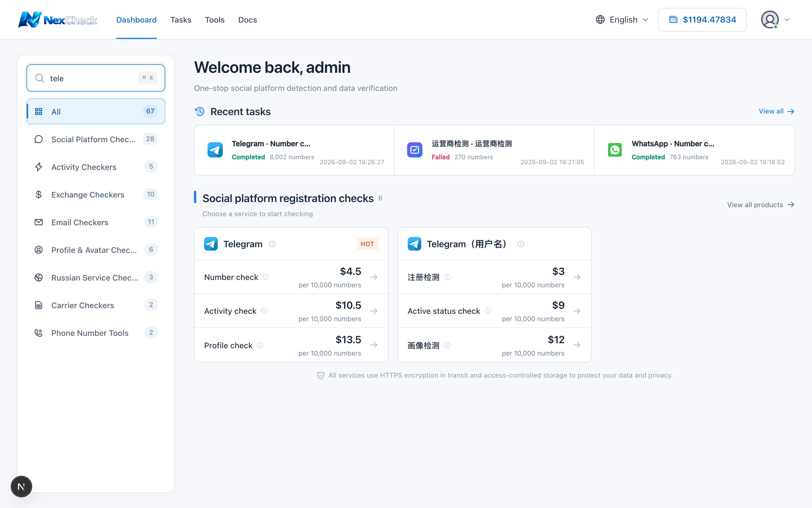Open failed 运营商检测 recent task
812x508 pixels.
[494, 150]
